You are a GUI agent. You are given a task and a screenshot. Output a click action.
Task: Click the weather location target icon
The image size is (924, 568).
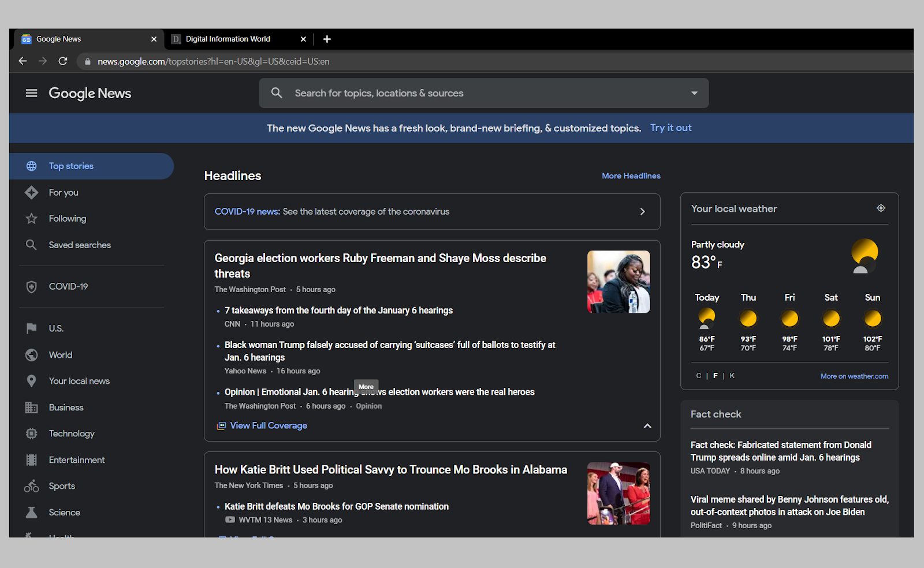881,208
